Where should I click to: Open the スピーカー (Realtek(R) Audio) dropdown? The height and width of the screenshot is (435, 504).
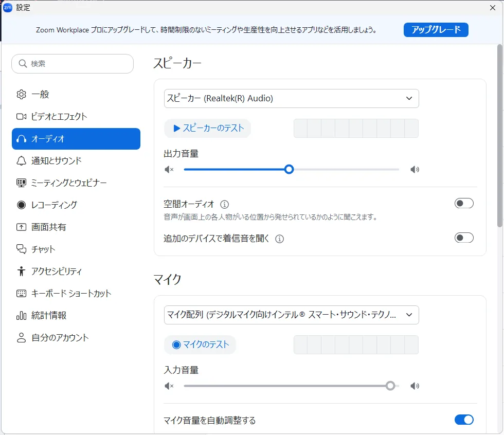coord(291,98)
